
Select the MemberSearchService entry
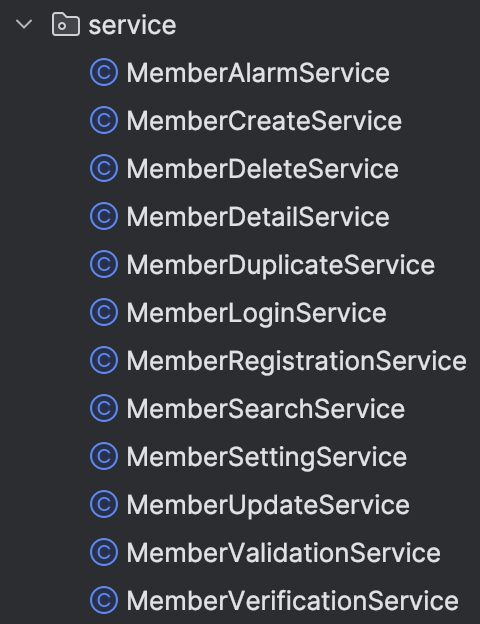point(266,409)
